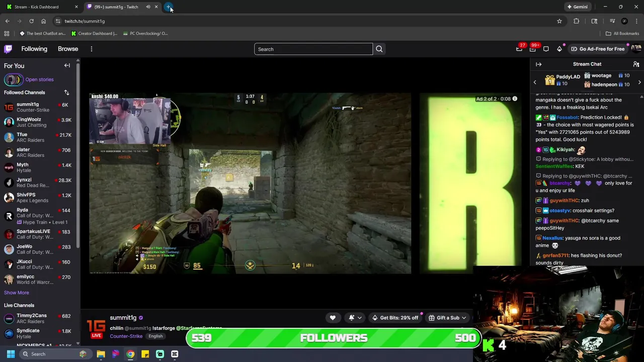The height and width of the screenshot is (362, 644).
Task: Click Get Bits: 29% off button
Action: tap(395, 318)
